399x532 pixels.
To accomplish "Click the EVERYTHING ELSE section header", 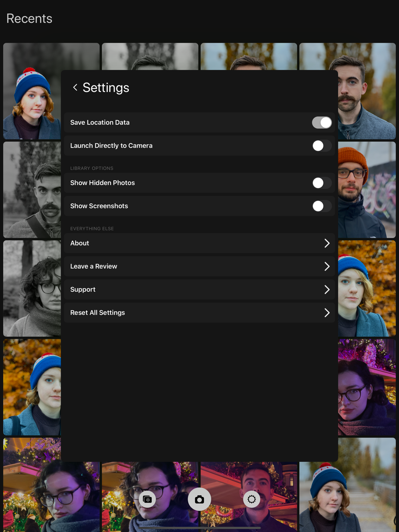I will 92,229.
